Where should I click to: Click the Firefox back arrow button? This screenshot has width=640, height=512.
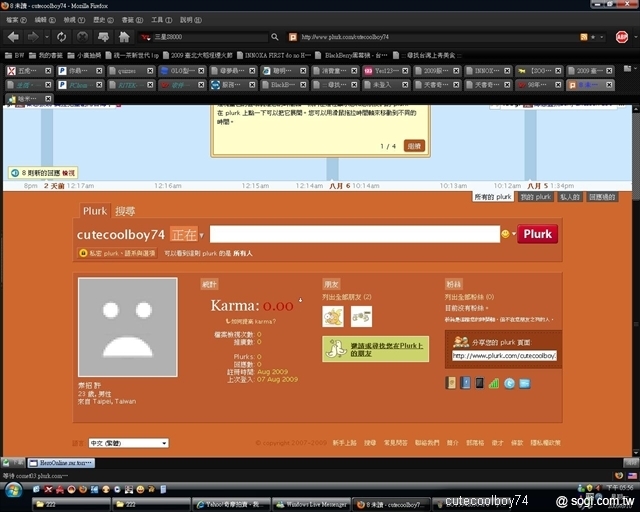[13, 37]
